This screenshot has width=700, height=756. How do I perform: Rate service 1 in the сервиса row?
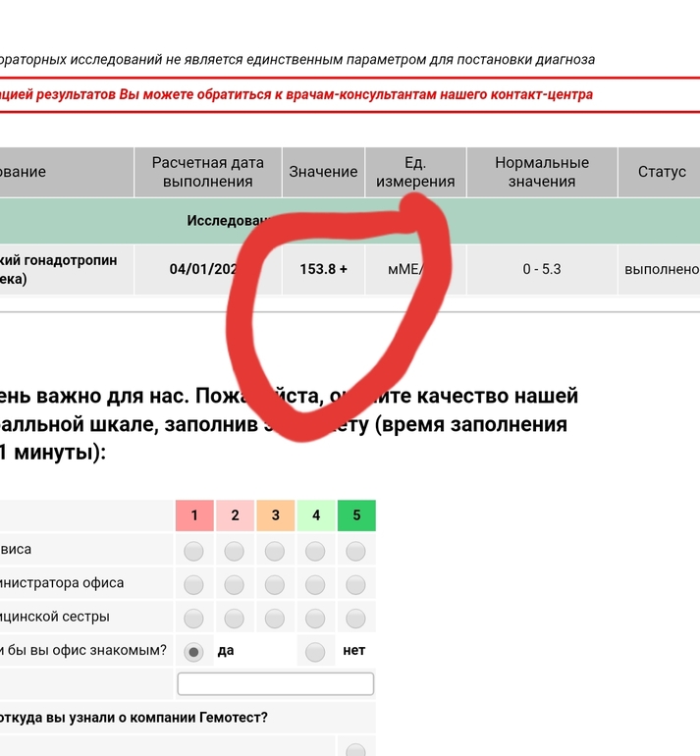tap(193, 552)
